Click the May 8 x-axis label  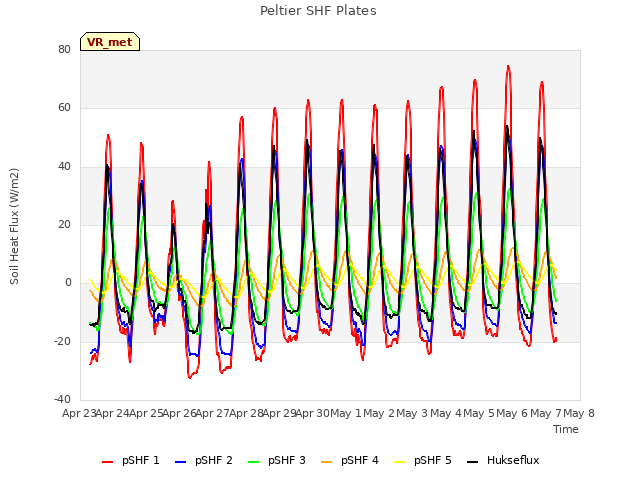point(579,413)
